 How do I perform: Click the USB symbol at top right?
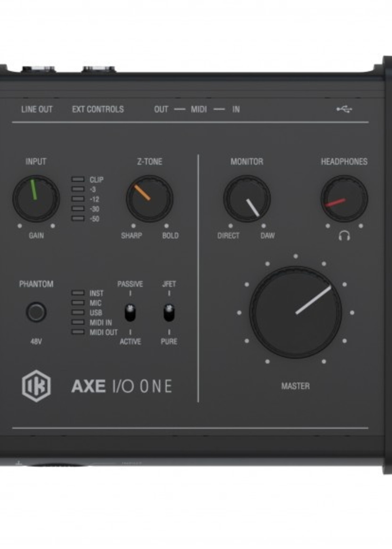[345, 109]
